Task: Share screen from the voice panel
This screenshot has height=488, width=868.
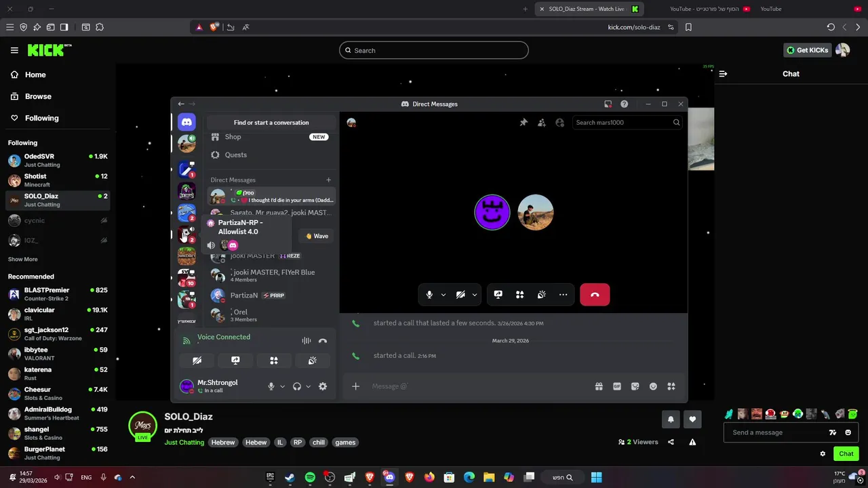Action: click(x=235, y=361)
